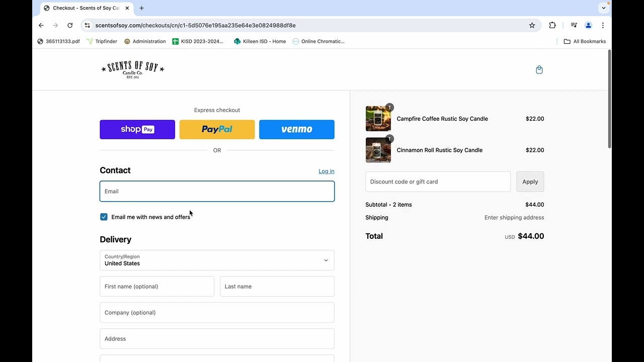644x362 pixels.
Task: Open the browser extensions puzzle icon
Action: tap(552, 25)
